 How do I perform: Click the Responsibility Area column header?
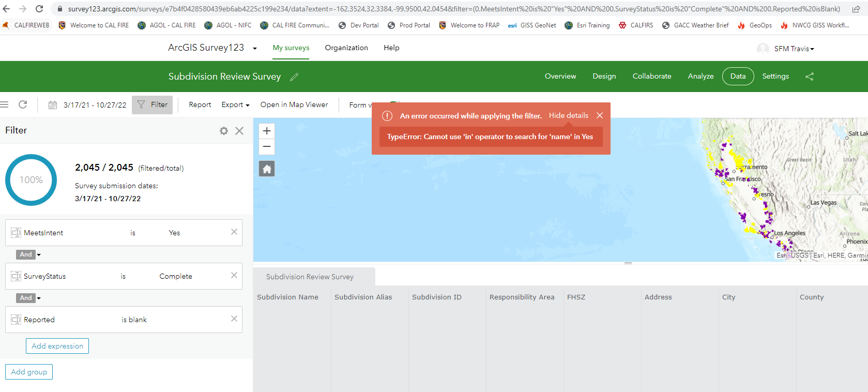(x=522, y=297)
